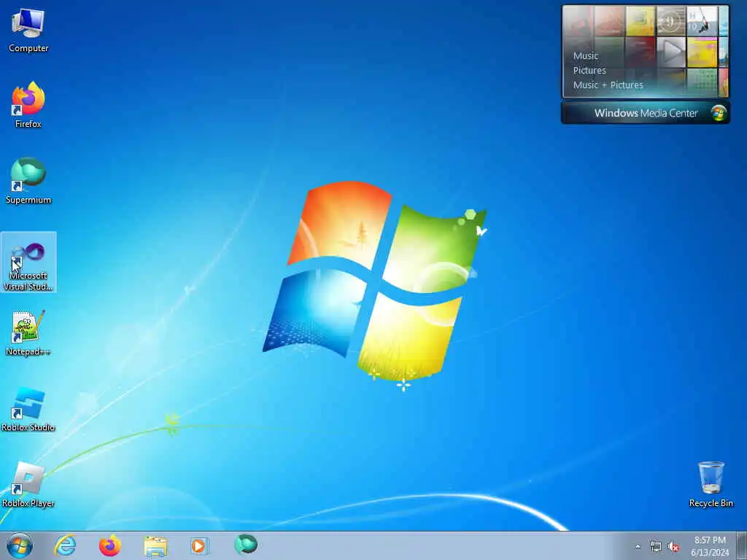Click the Media Center green logo orb
Image resolution: width=747 pixels, height=560 pixels.
pos(719,113)
